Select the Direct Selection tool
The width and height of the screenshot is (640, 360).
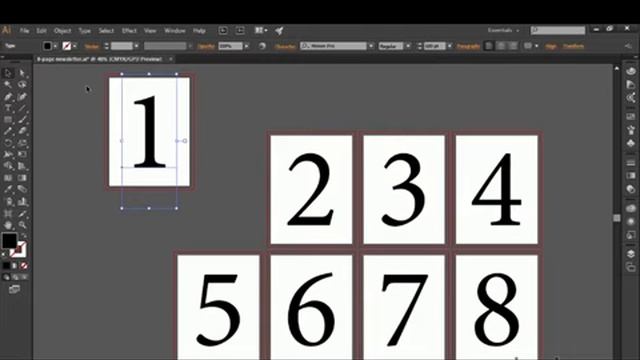click(x=22, y=73)
